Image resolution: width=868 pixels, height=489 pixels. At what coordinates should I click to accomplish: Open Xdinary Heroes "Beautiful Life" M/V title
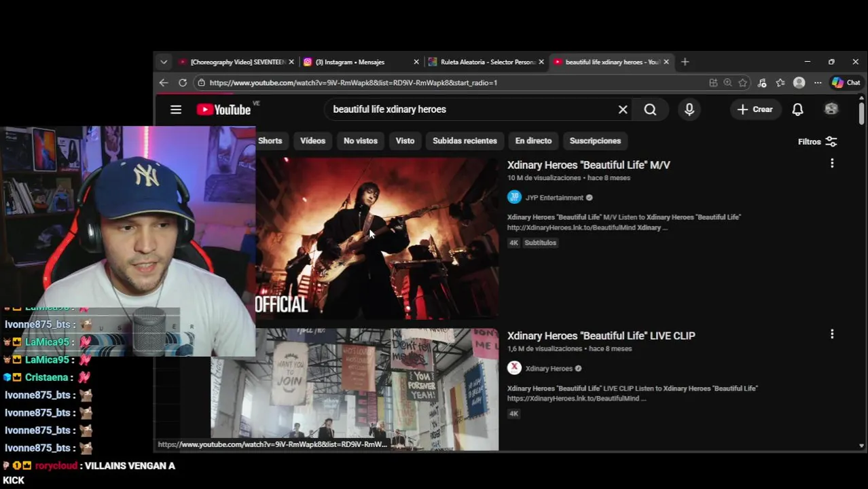(588, 165)
